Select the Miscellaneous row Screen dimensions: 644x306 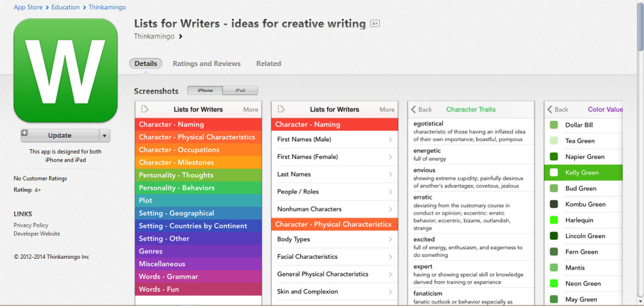tap(198, 264)
